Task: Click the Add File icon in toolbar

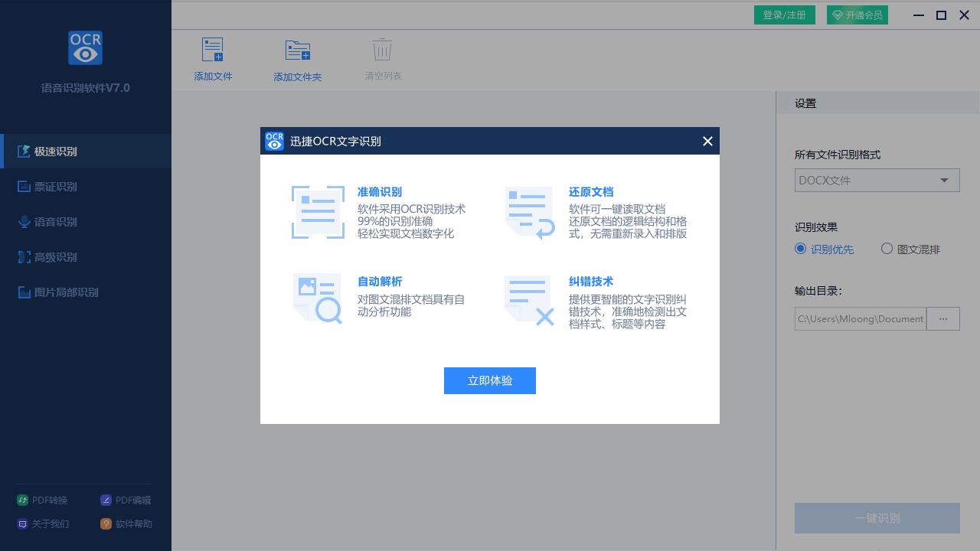Action: pyautogui.click(x=212, y=50)
